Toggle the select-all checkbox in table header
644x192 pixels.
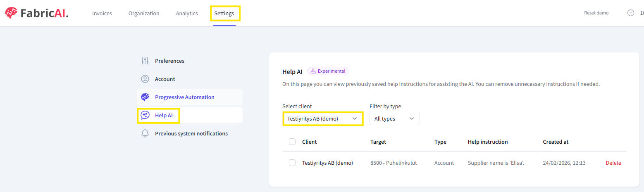click(292, 142)
